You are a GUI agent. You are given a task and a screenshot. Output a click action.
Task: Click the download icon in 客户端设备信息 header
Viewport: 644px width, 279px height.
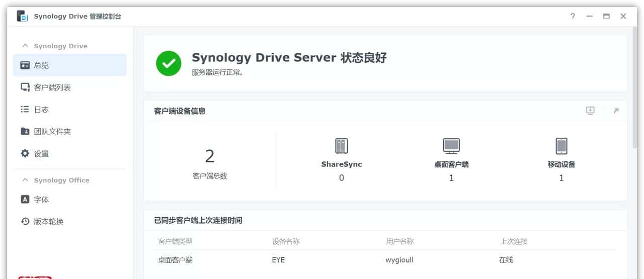click(x=590, y=111)
